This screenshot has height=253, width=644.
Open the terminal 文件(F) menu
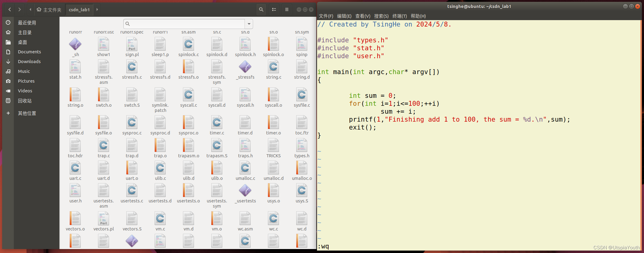(x=326, y=16)
